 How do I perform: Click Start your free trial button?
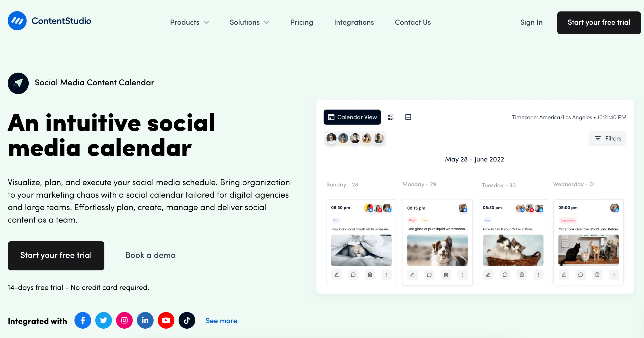point(598,22)
